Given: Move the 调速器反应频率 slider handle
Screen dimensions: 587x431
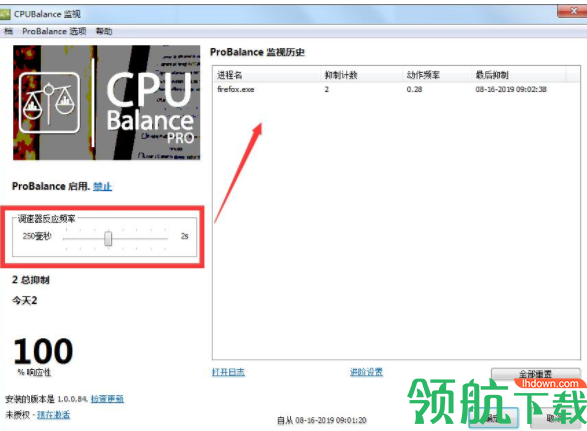Looking at the screenshot, I should coord(108,238).
